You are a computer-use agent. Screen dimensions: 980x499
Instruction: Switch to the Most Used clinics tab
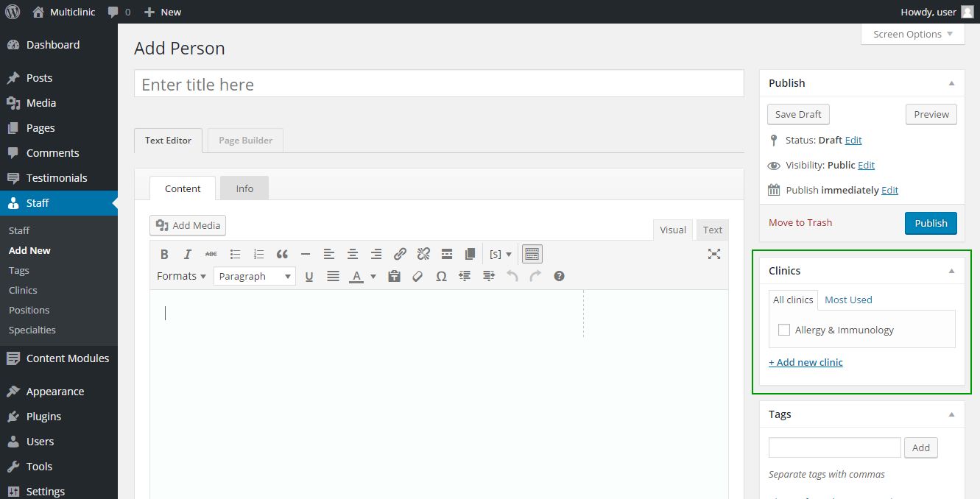pos(848,300)
